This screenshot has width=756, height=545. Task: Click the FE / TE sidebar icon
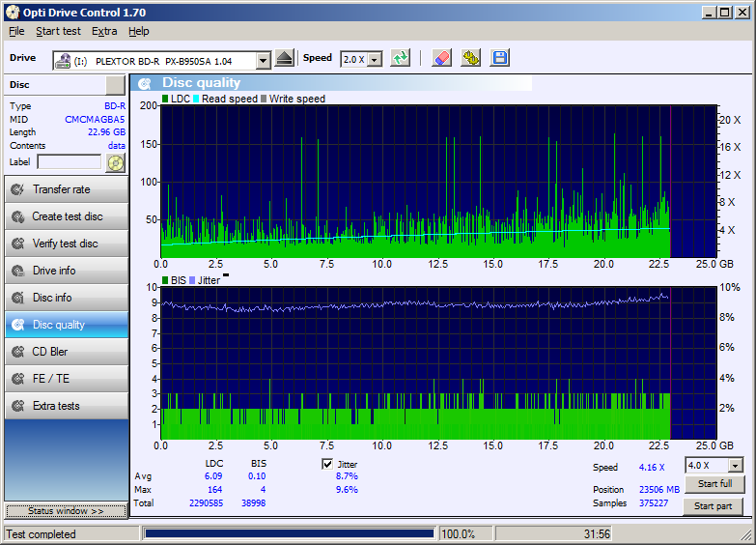(17, 379)
